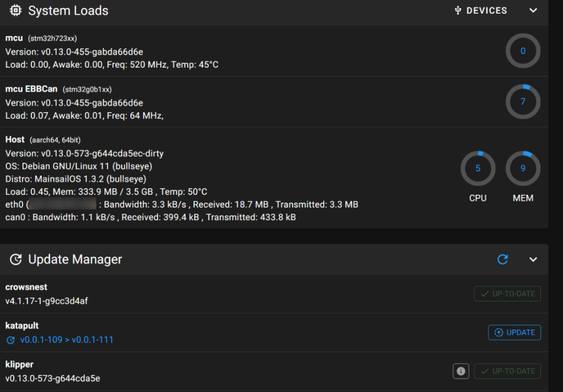This screenshot has height=392, width=563.
Task: Click the System Loads chip icon
Action: click(x=15, y=11)
